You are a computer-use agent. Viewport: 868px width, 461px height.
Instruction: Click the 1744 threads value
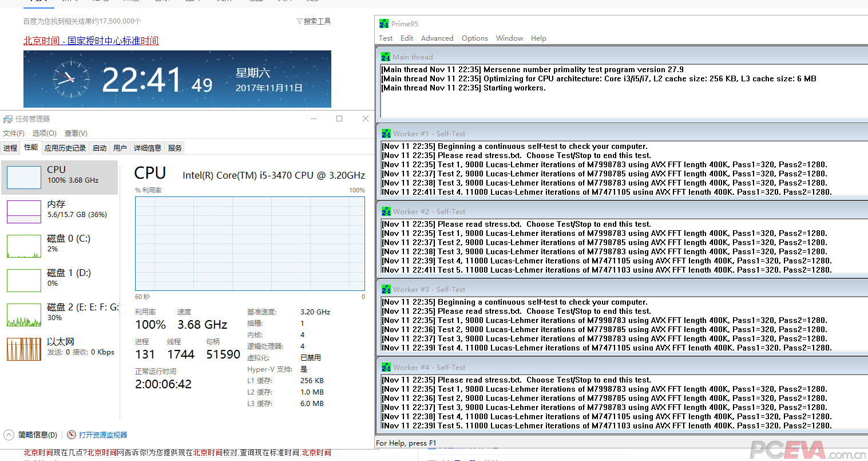click(181, 354)
